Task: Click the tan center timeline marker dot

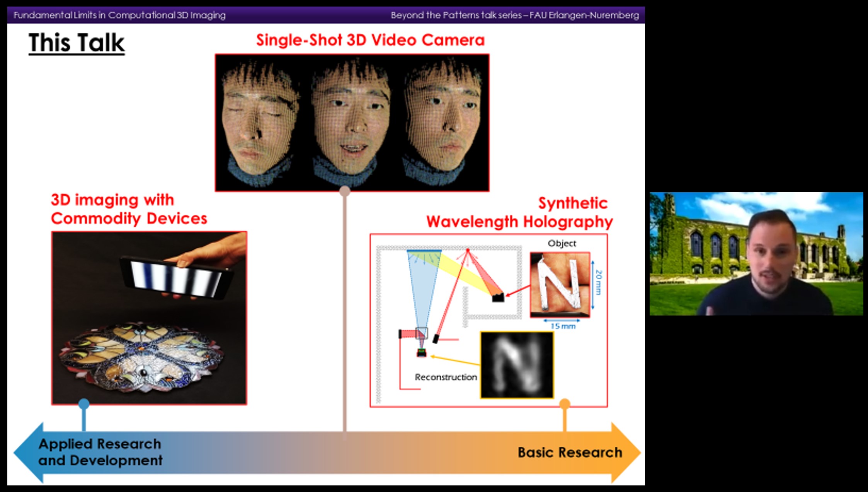Action: [345, 191]
